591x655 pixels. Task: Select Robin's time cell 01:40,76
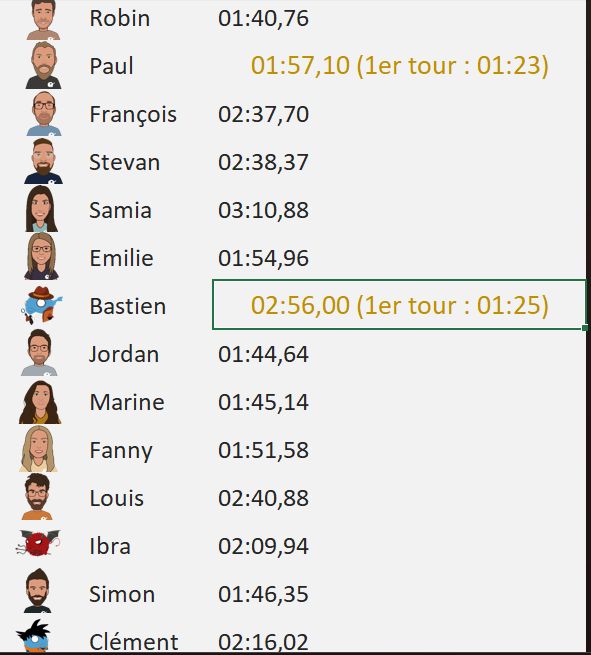(263, 18)
